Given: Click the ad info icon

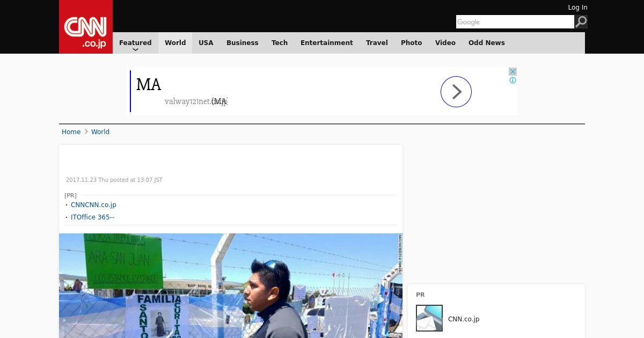Looking at the screenshot, I should (x=513, y=80).
